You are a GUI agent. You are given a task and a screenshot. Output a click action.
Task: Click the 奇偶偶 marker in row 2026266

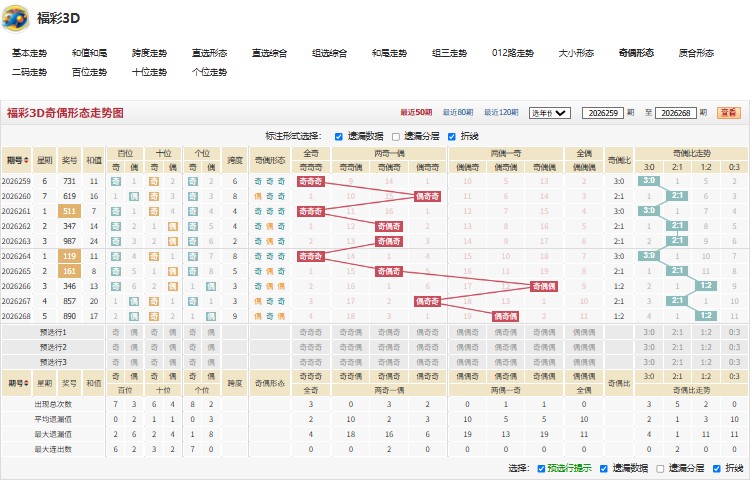[x=544, y=286]
